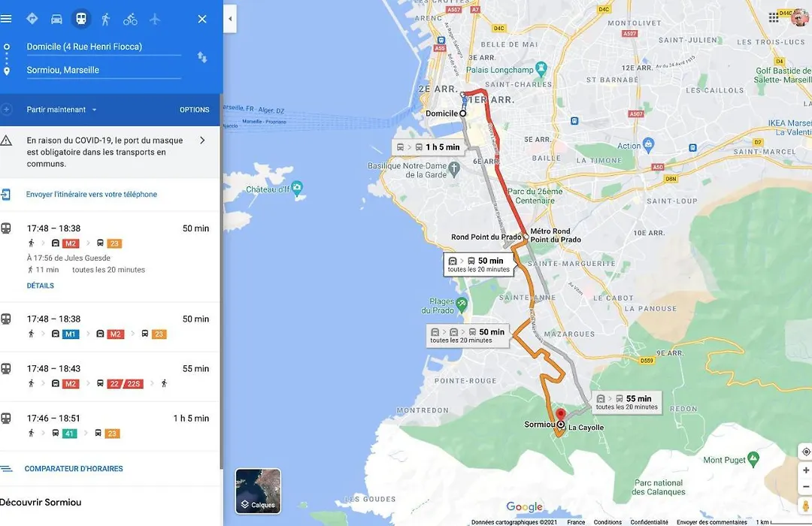
Task: Click Envoyer l'itinéraire vers votre téléphone
Action: click(91, 195)
